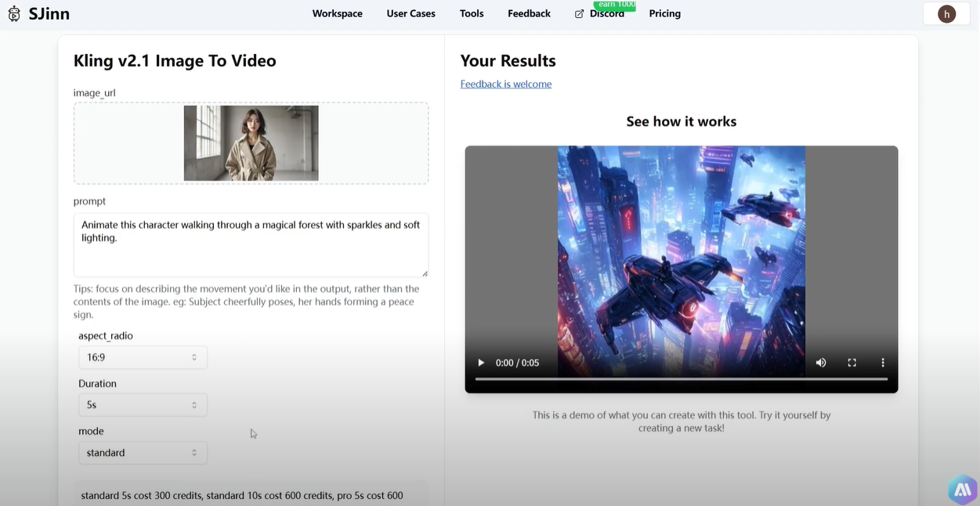Image resolution: width=980 pixels, height=506 pixels.
Task: Click the 'Kling v2.1 Image To Video' heading
Action: [x=175, y=60]
